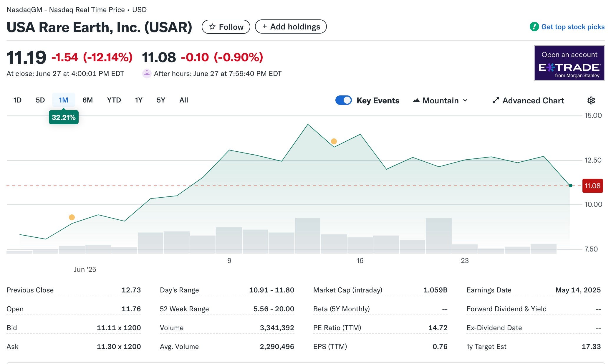This screenshot has width=616, height=364.
Task: Click the 32.21% change badge
Action: pos(64,117)
